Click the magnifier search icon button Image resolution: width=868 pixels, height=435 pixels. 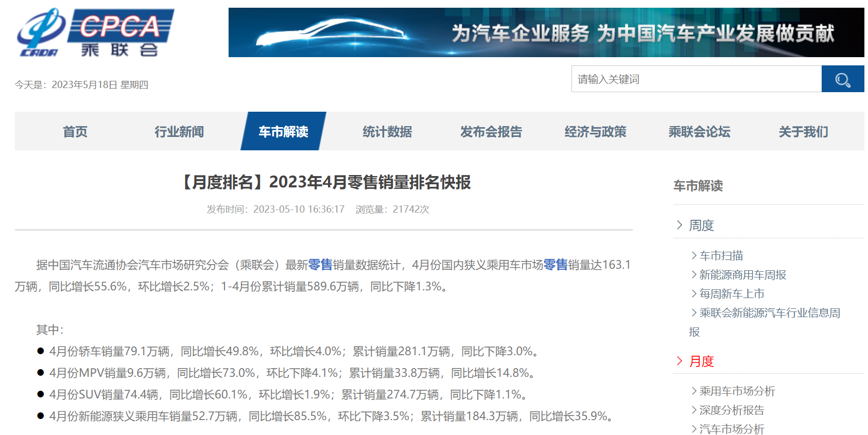tap(842, 79)
